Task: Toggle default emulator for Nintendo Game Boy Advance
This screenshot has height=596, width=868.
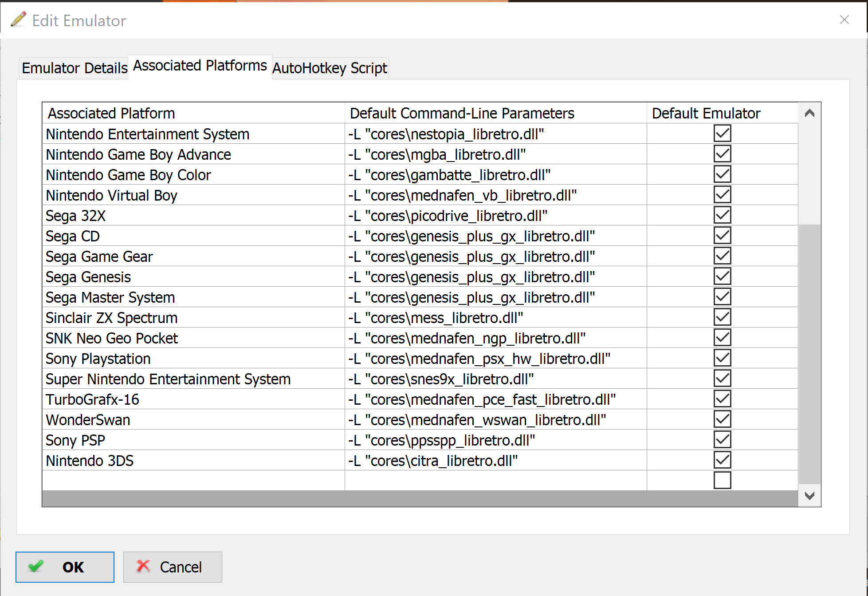Action: click(722, 154)
